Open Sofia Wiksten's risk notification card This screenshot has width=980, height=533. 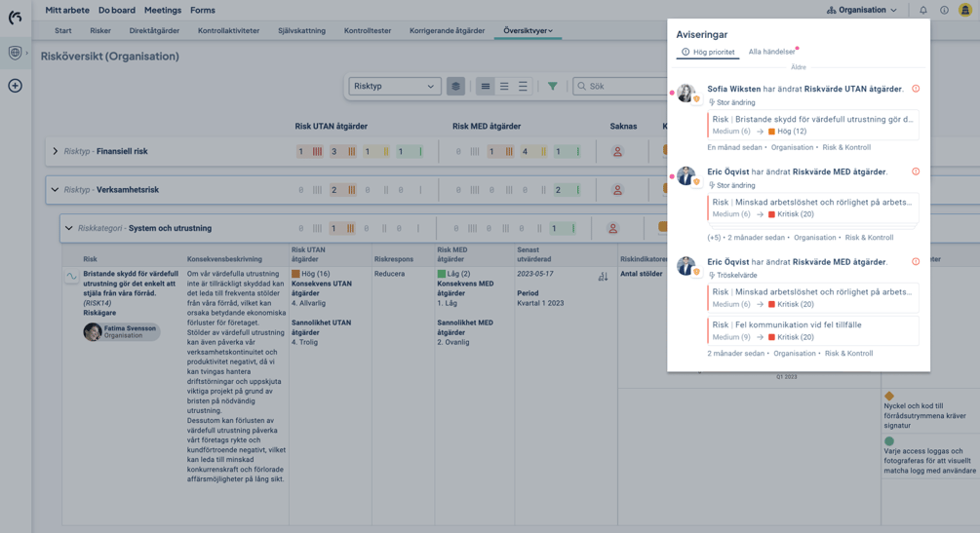tap(812, 125)
